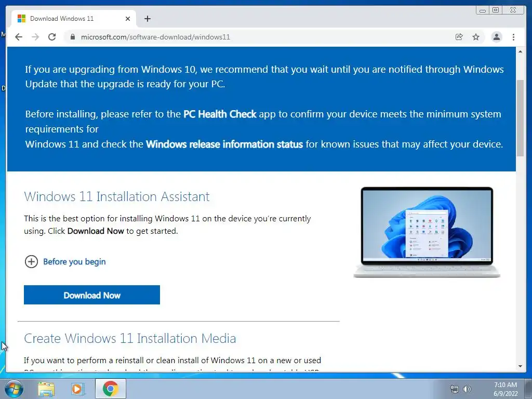This screenshot has width=532, height=399.
Task: Bookmark this page with the star icon
Action: pyautogui.click(x=476, y=37)
